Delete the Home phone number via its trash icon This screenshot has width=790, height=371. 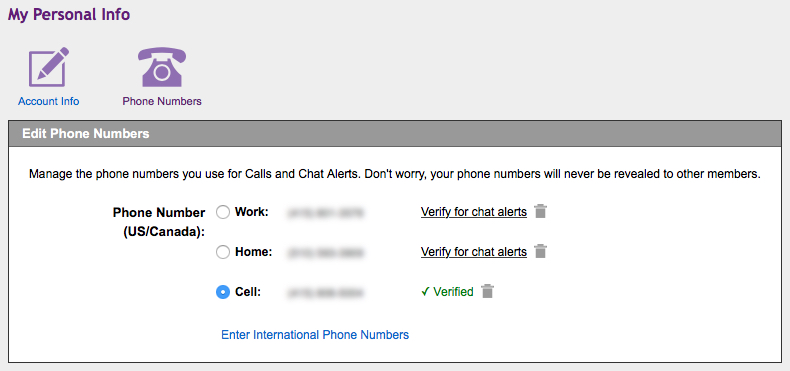(540, 251)
